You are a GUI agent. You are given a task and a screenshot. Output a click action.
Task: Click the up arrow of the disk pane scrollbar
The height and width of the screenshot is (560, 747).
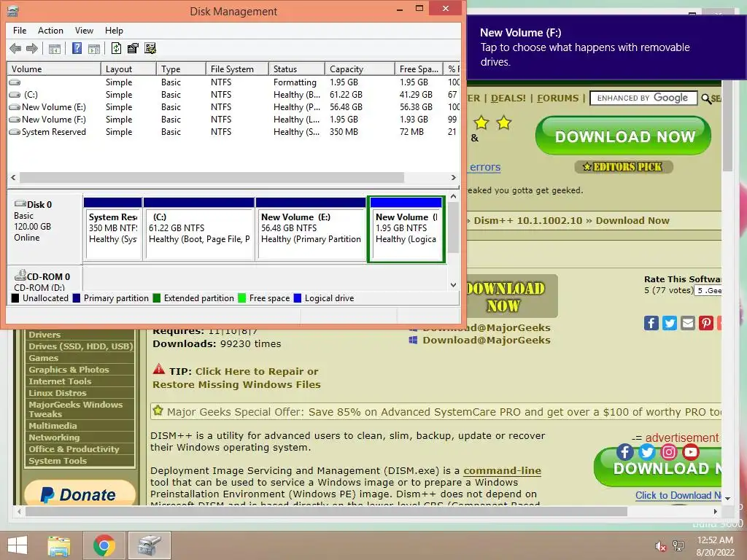tap(453, 196)
